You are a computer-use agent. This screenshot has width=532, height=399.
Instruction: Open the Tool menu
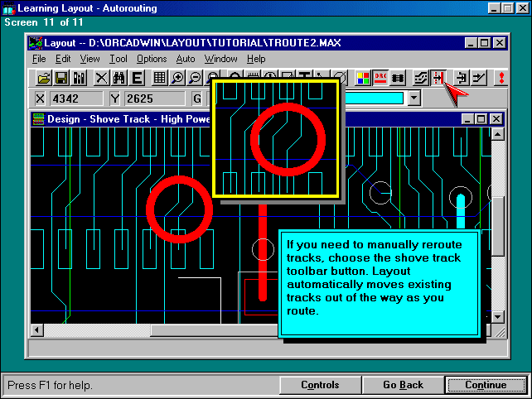tap(118, 59)
